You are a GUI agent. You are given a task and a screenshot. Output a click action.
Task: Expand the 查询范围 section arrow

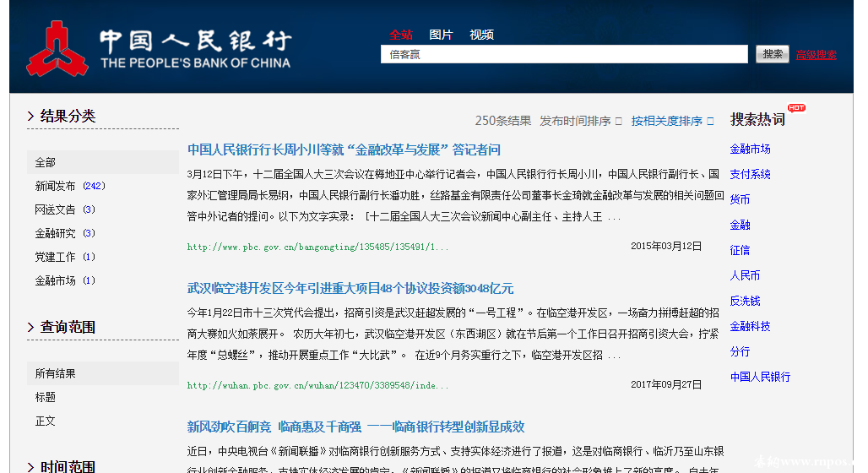click(x=31, y=328)
